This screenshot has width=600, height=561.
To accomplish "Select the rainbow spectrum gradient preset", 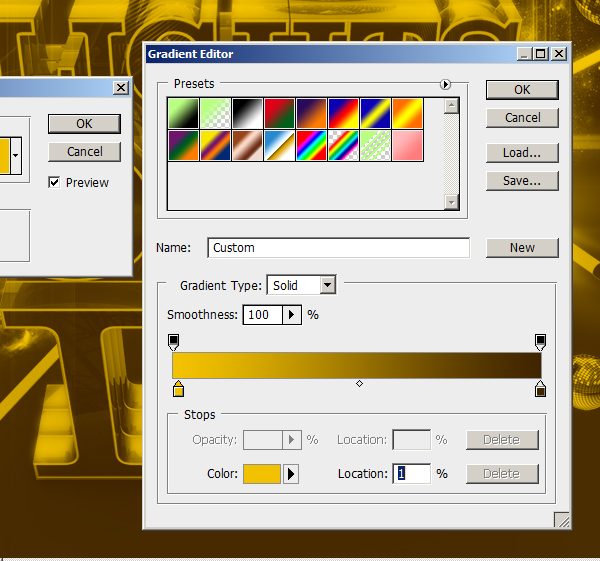I will (x=311, y=145).
